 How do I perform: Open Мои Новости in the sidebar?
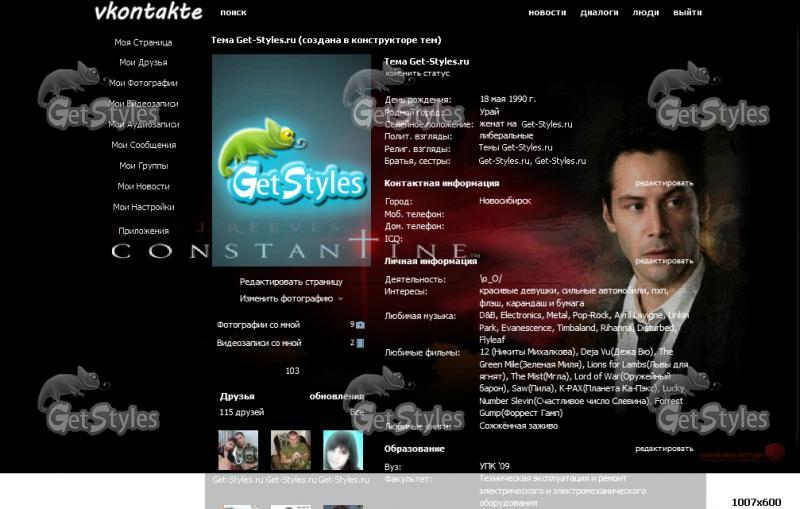click(x=143, y=186)
